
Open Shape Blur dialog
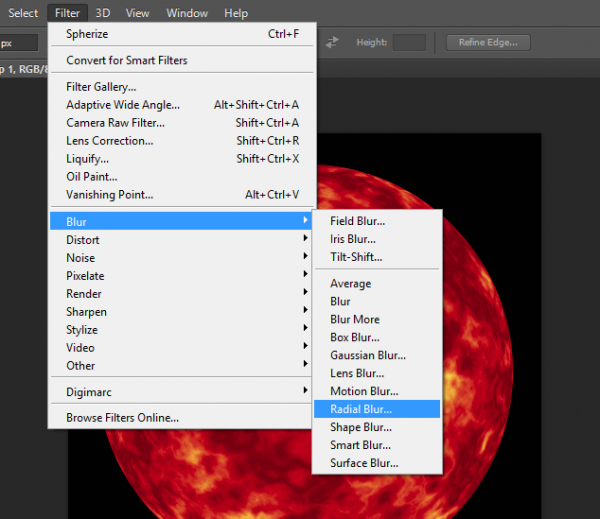(377, 427)
